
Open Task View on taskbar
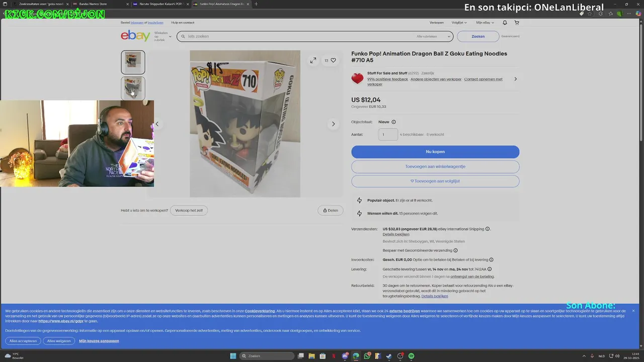(300, 356)
